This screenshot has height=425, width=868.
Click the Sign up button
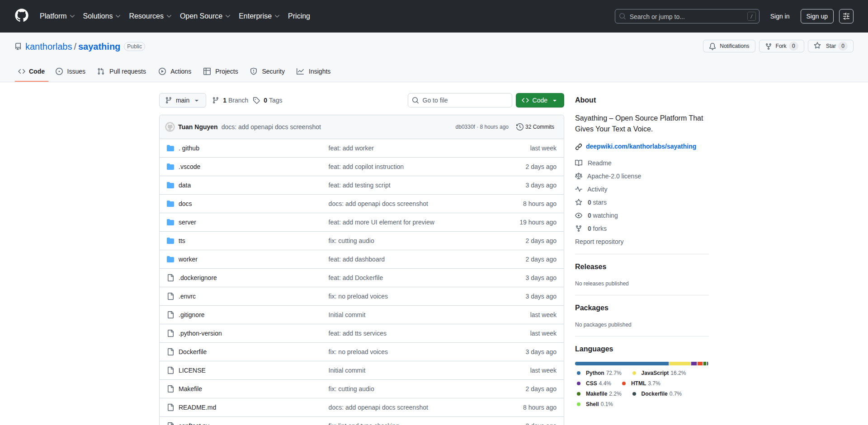817,16
